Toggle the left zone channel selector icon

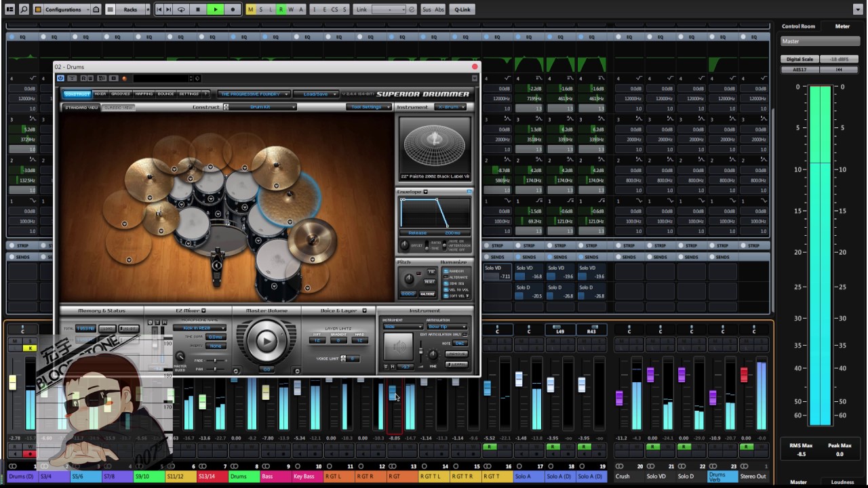point(8,9)
